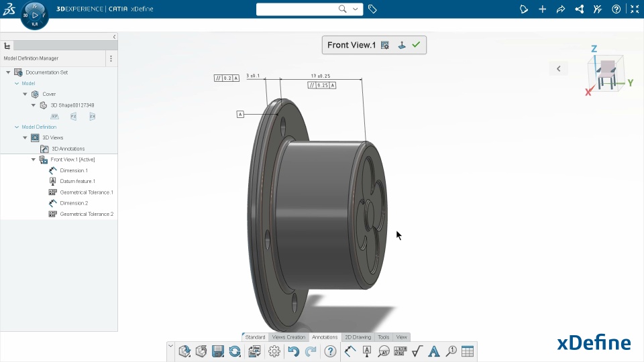Click the second 3D part icon in the toolbar
The width and height of the screenshot is (644, 362).
[201, 351]
